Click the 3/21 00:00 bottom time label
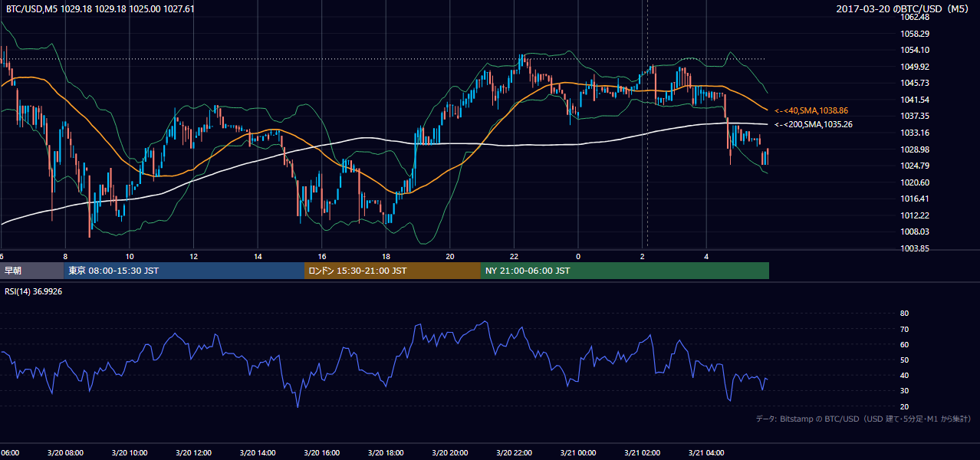 (577, 453)
